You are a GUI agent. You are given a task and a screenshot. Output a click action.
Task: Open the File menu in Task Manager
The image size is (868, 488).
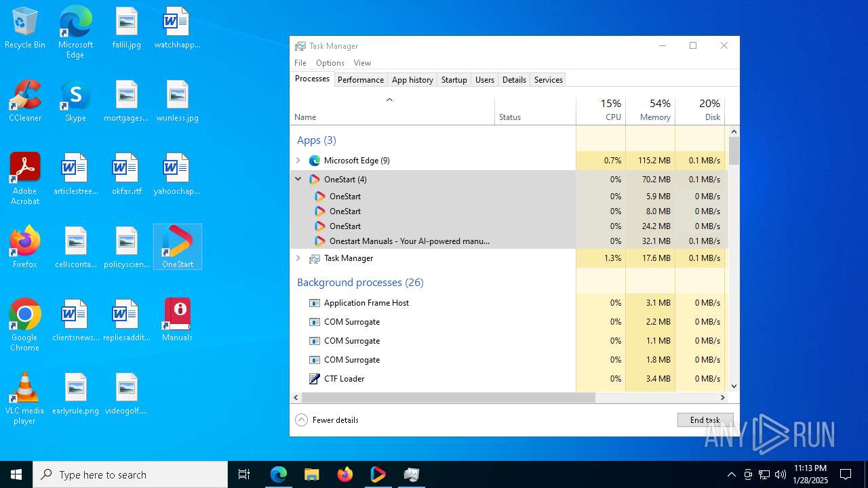click(300, 63)
